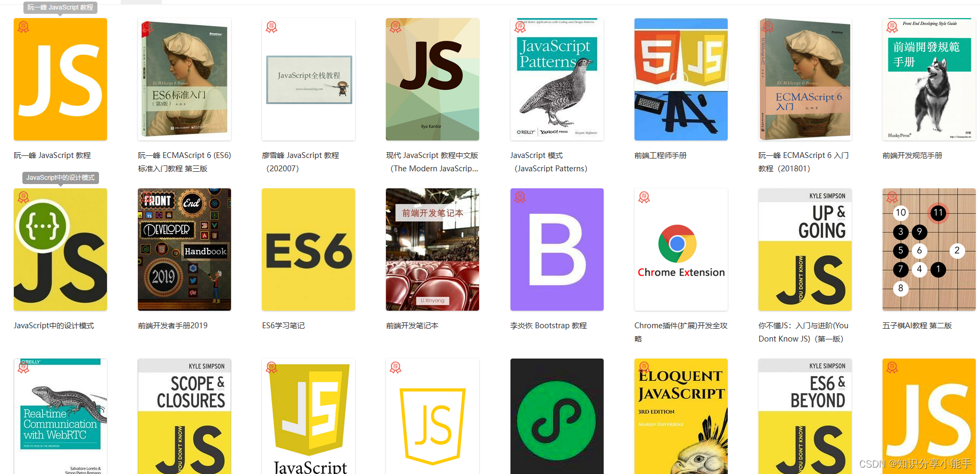Screen dimensions: 980x474
Task: Open the Ilya Kantor JS book cover
Action: (x=432, y=79)
